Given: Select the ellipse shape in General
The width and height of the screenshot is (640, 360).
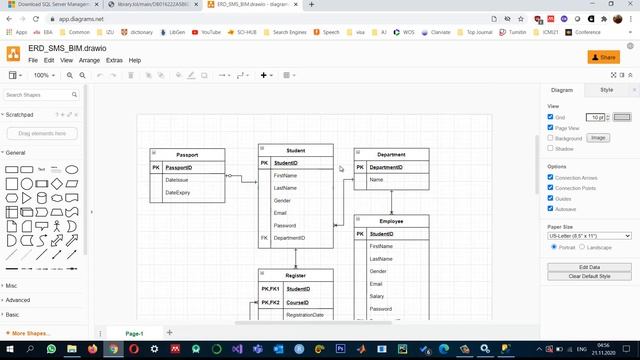Looking at the screenshot, I should 72,169.
